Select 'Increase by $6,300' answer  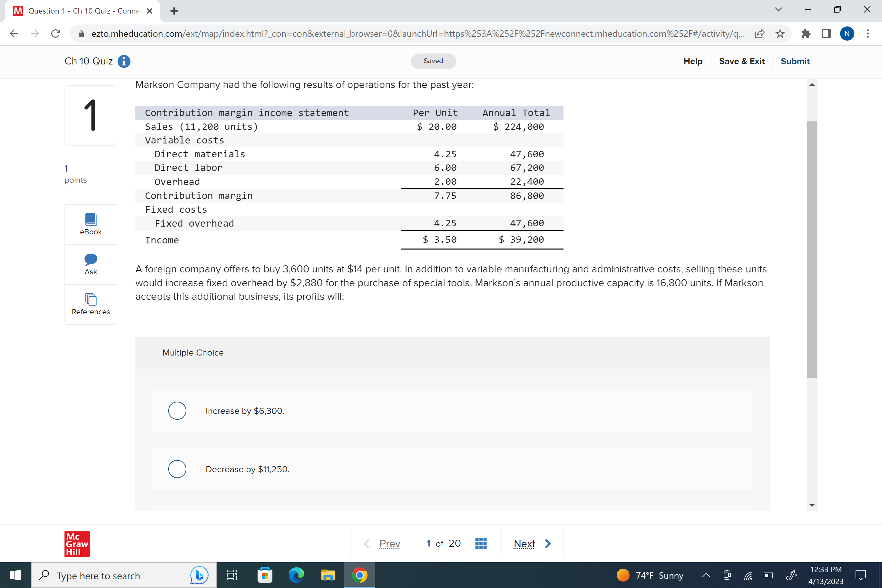click(x=177, y=411)
